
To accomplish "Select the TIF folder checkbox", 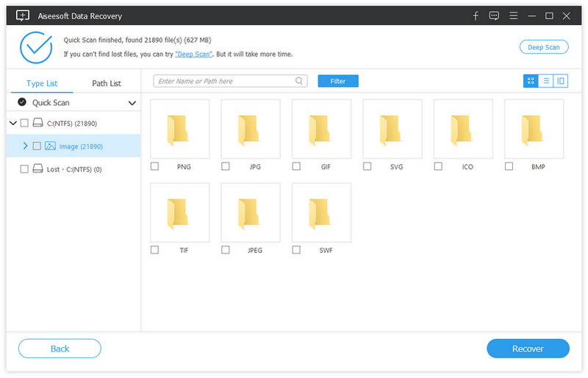I will [x=154, y=250].
